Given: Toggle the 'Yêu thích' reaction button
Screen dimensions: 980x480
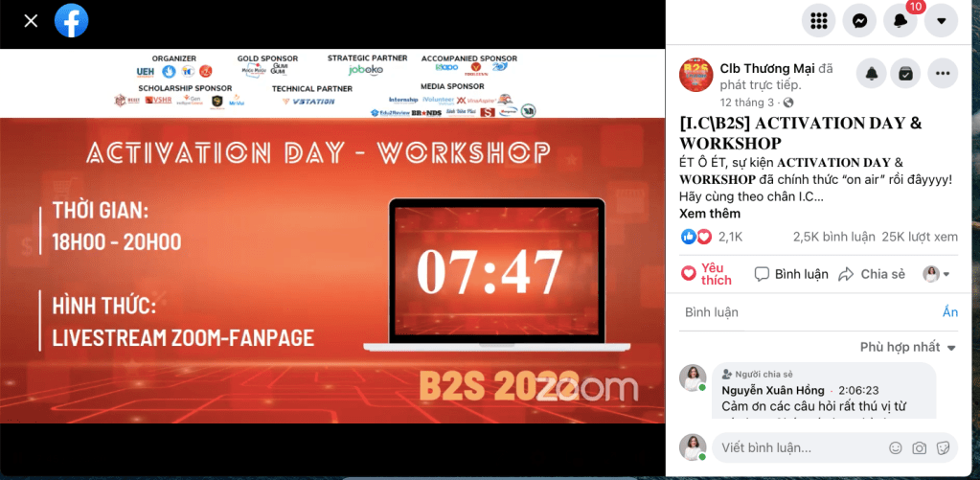Looking at the screenshot, I should (706, 274).
